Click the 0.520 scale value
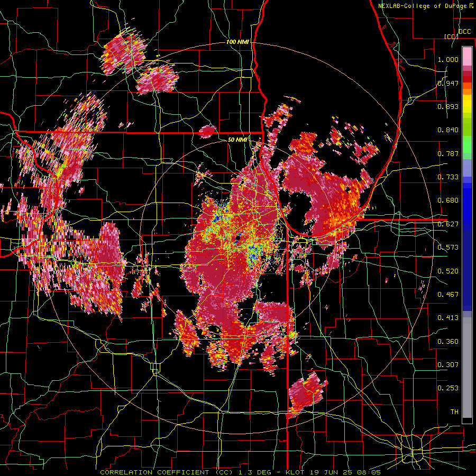 tap(448, 271)
